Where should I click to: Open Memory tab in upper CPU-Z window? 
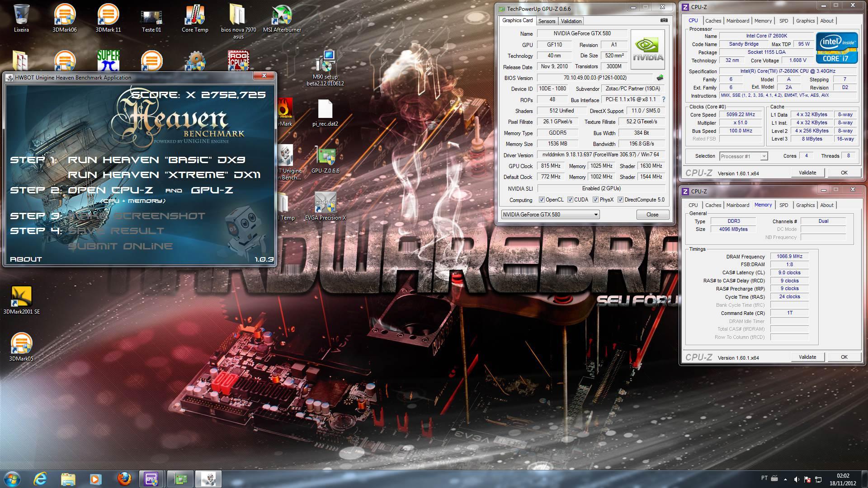[763, 21]
